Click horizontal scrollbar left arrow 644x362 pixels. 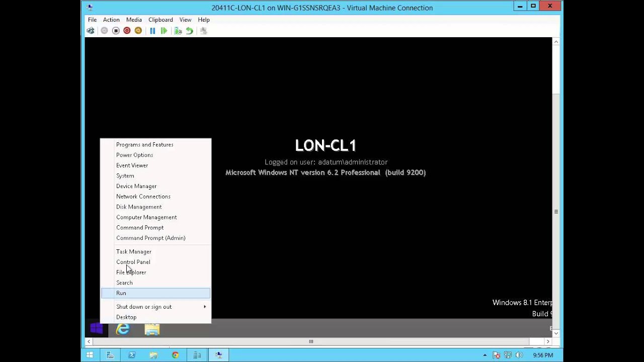89,341
